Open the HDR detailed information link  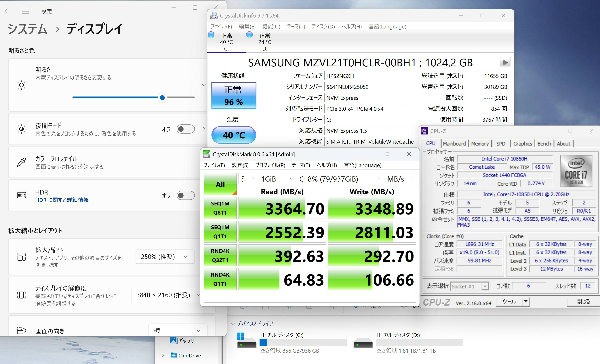(62, 200)
